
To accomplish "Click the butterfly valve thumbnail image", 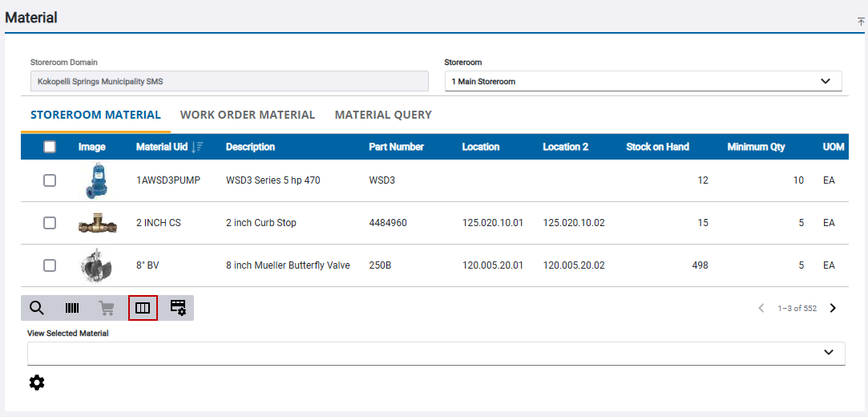I will 96,265.
